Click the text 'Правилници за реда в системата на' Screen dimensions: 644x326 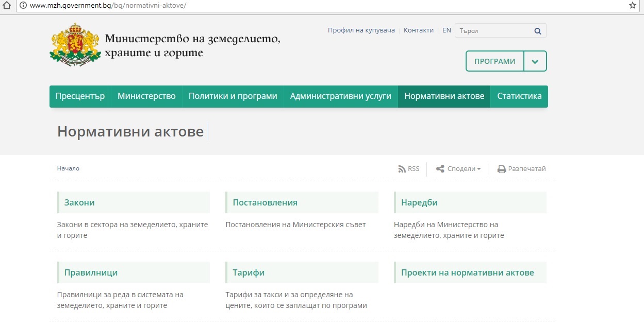[120, 295]
